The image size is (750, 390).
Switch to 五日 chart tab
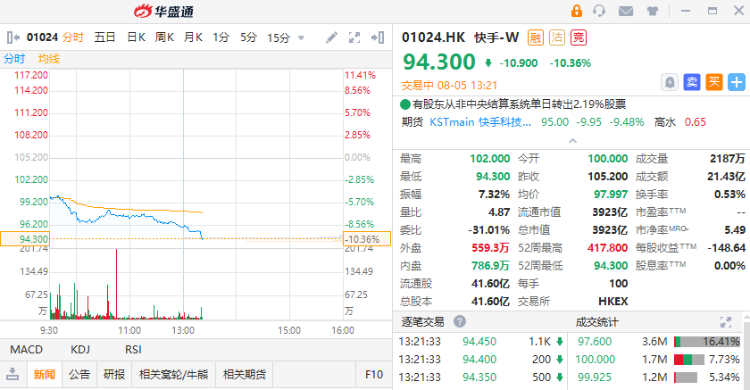[105, 37]
